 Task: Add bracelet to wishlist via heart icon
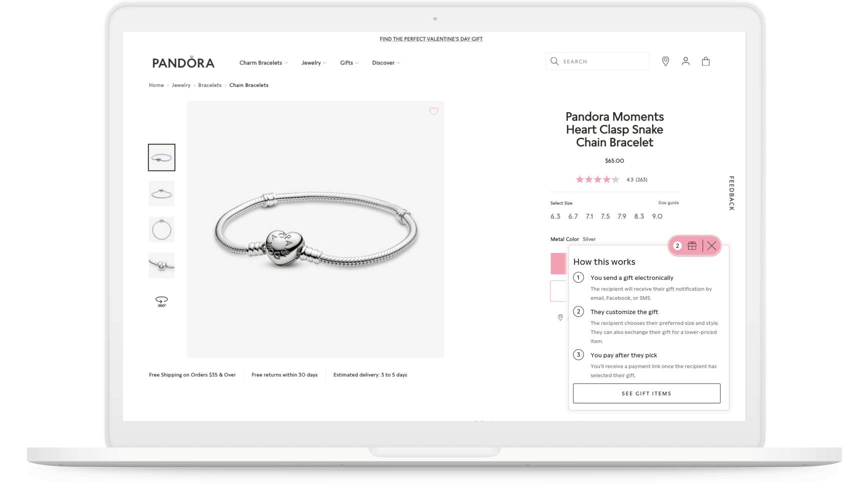(433, 111)
